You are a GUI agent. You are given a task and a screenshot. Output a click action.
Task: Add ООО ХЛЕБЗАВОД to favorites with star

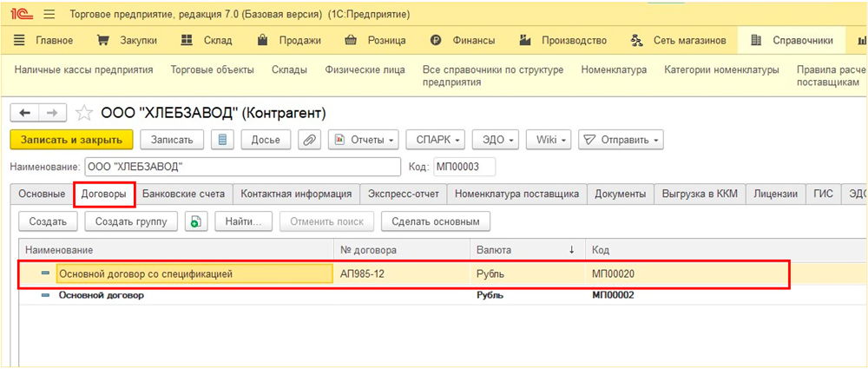point(84,113)
